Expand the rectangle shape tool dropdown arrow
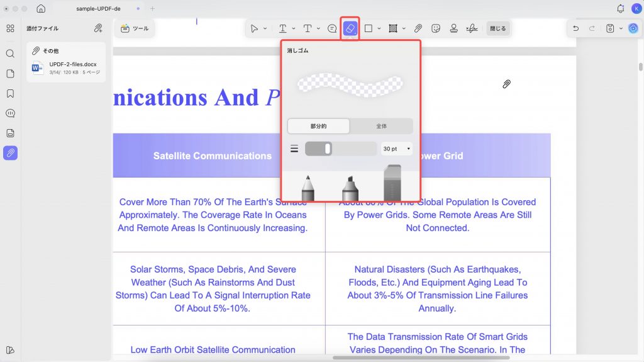This screenshot has height=362, width=644. (x=379, y=28)
